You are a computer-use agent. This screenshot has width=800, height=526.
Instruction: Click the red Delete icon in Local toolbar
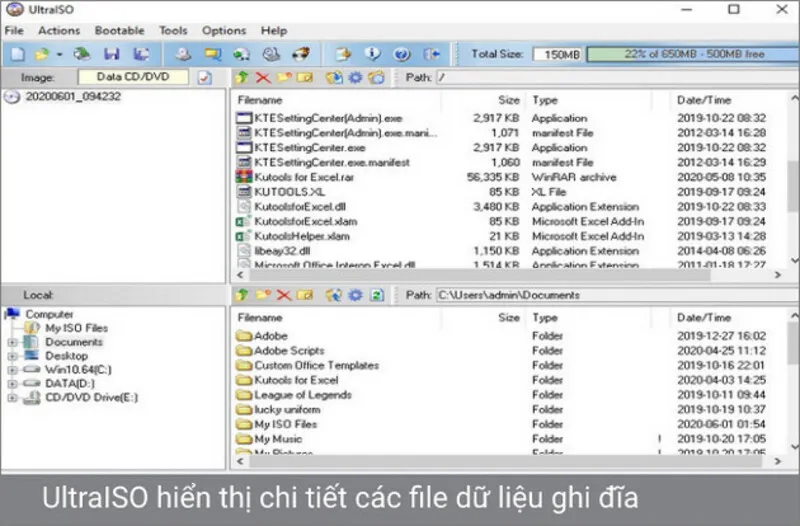click(284, 295)
